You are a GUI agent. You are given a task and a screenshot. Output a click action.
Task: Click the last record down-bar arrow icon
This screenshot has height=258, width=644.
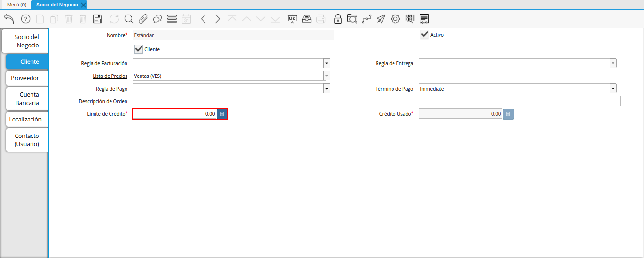coord(275,19)
